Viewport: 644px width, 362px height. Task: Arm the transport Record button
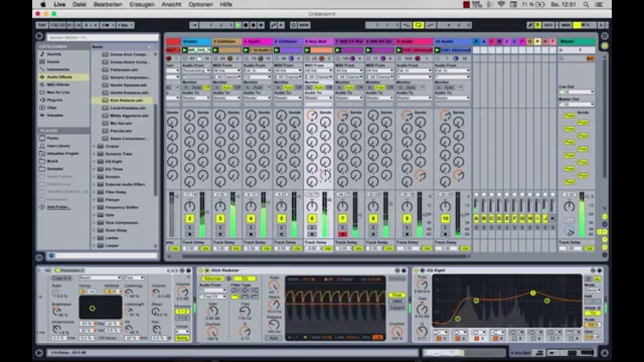point(253,25)
